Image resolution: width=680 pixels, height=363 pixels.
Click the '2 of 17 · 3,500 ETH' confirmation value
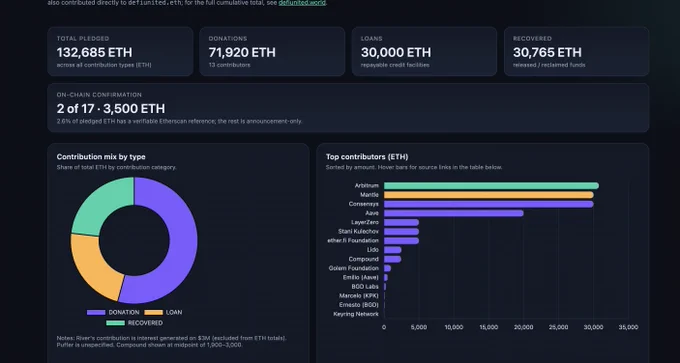[x=111, y=108]
